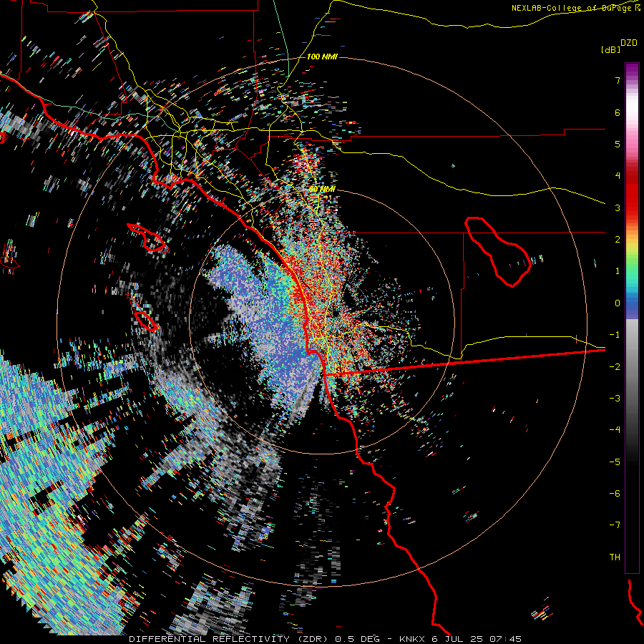Screen dimensions: 644x644
Task: Select the 7 dB scale label
Action: pos(618,80)
